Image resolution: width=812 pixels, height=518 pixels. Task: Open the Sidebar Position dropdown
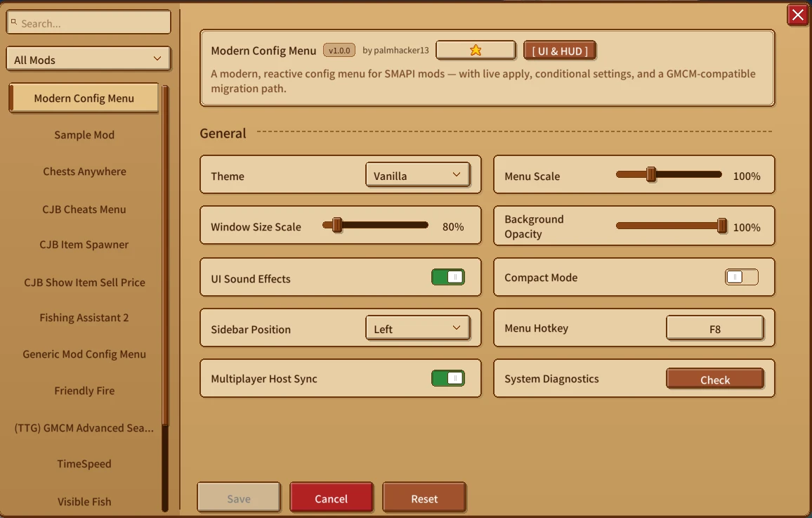tap(417, 328)
